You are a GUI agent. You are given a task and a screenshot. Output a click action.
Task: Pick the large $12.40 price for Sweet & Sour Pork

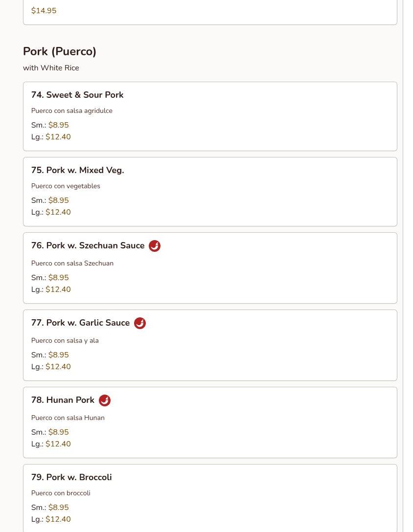pyautogui.click(x=58, y=137)
